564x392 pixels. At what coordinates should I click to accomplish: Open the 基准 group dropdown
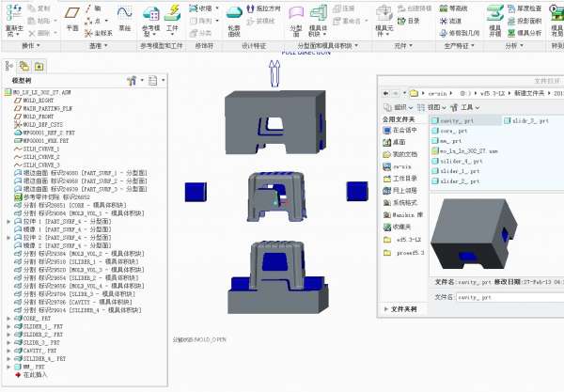coord(98,46)
